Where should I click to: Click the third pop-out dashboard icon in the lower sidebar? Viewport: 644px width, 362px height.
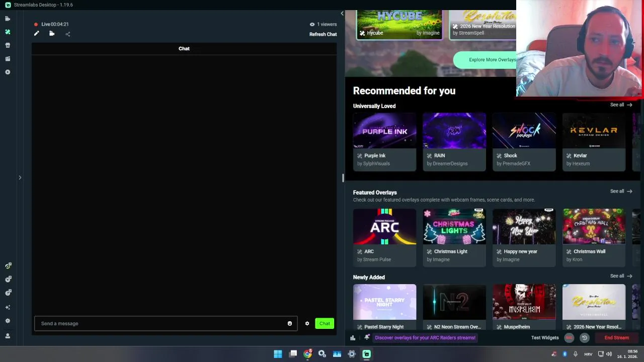click(8, 293)
